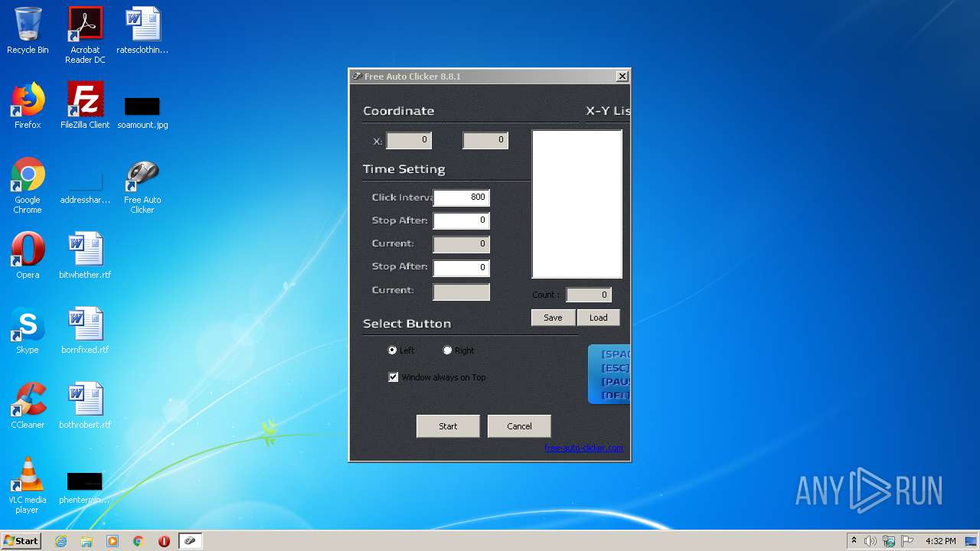Open Windows Explorer folder in taskbar

(x=87, y=541)
